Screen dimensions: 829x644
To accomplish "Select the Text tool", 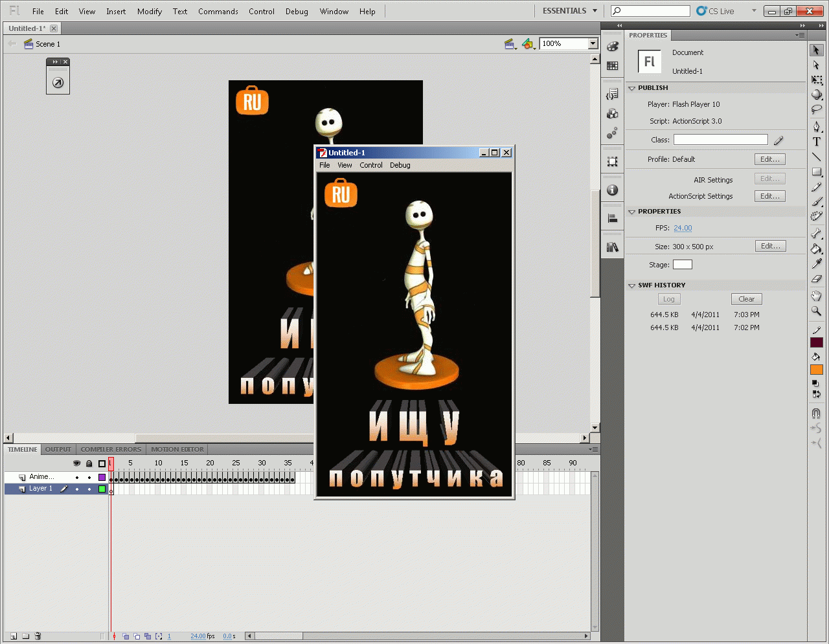I will tap(816, 142).
